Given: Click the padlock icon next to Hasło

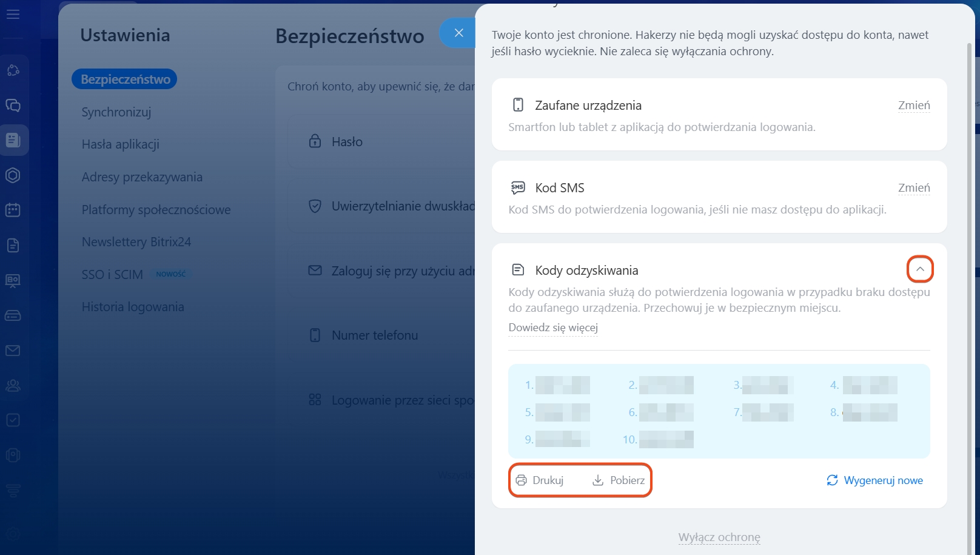Looking at the screenshot, I should pyautogui.click(x=315, y=141).
